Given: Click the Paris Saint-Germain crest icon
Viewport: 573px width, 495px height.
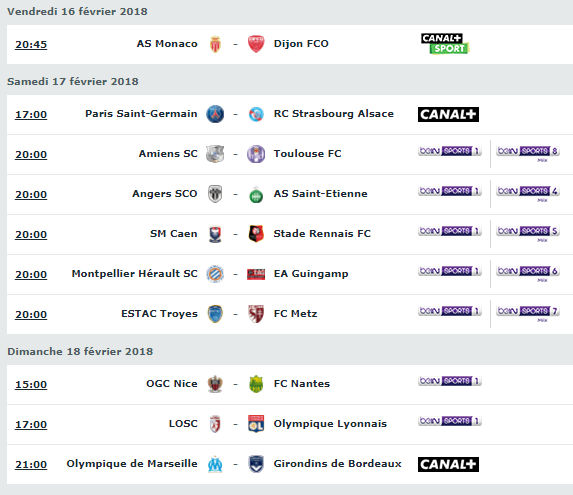Looking at the screenshot, I should point(215,114).
